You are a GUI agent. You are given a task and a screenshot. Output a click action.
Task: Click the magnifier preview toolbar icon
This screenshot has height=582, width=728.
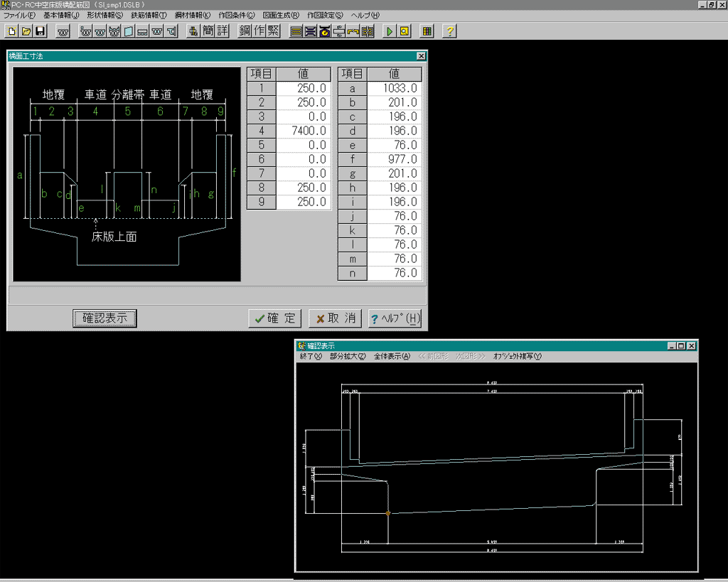click(x=404, y=31)
